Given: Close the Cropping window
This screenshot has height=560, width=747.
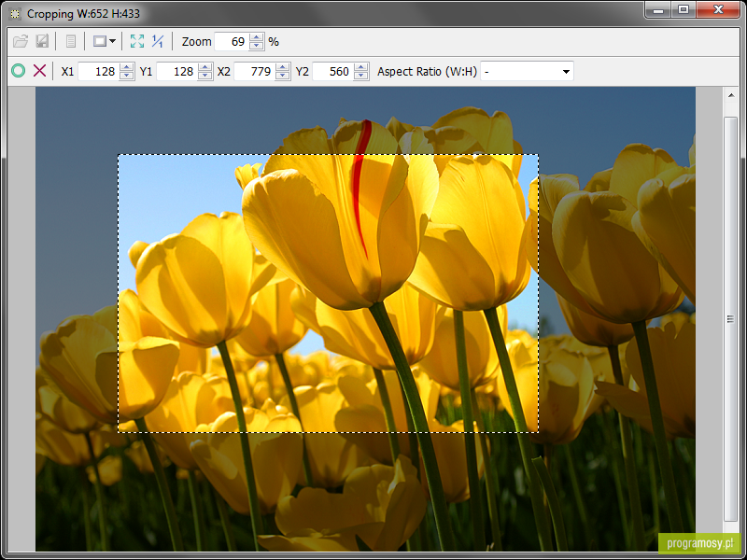Looking at the screenshot, I should tap(718, 9).
